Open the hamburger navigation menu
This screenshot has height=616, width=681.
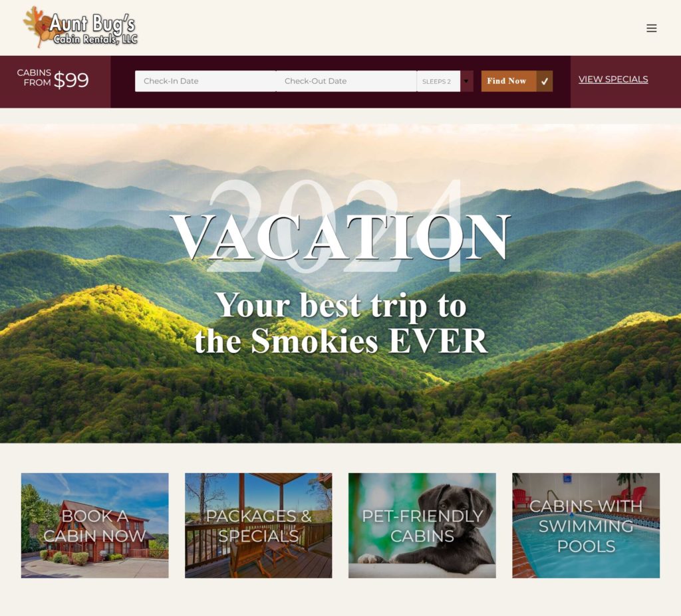(651, 28)
